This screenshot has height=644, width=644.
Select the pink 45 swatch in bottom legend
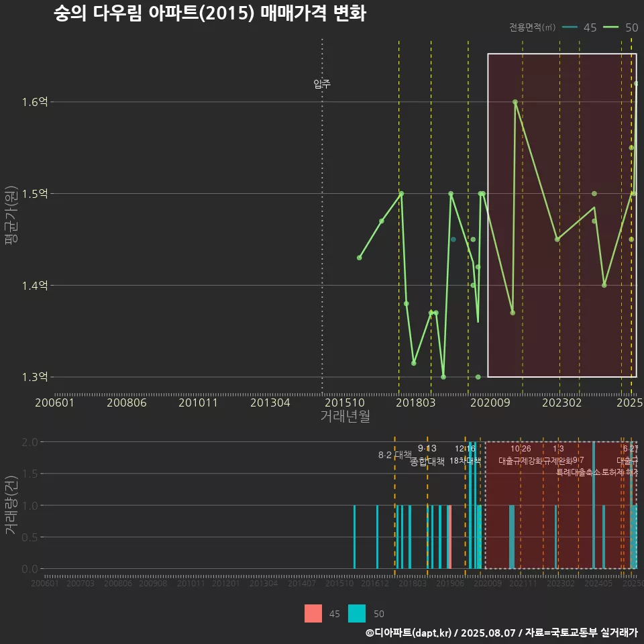313,614
